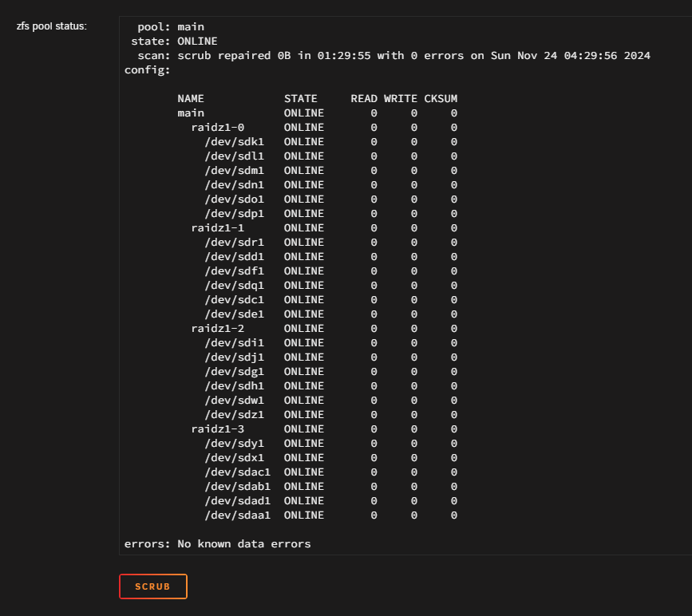The height and width of the screenshot is (616, 692).
Task: Click the CKSUM column header
Action: 441,99
